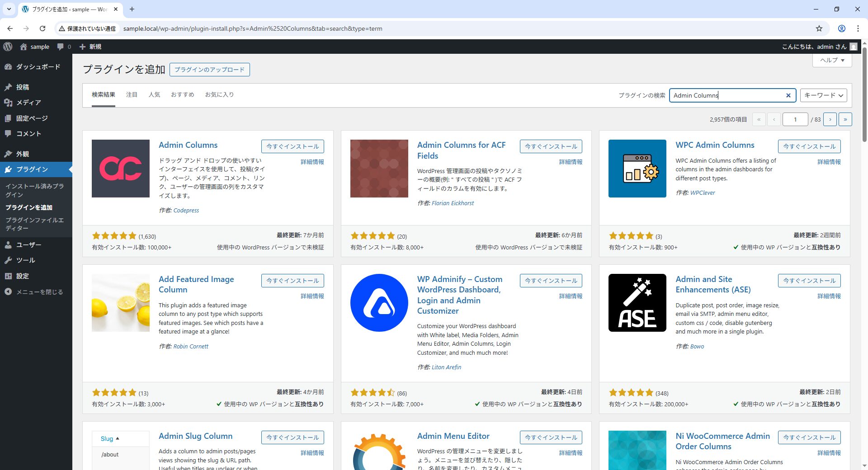The image size is (868, 470).
Task: Click the コメント bubble icon in sidebar
Action: (8, 134)
